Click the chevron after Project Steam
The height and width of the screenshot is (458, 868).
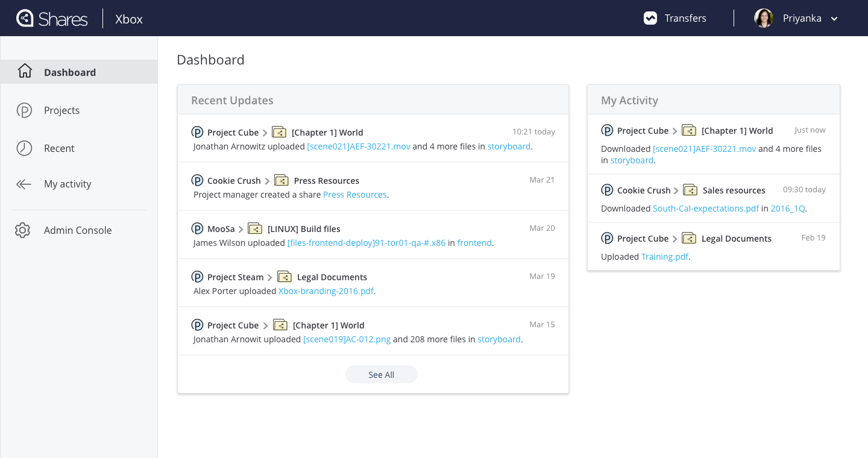pos(270,277)
